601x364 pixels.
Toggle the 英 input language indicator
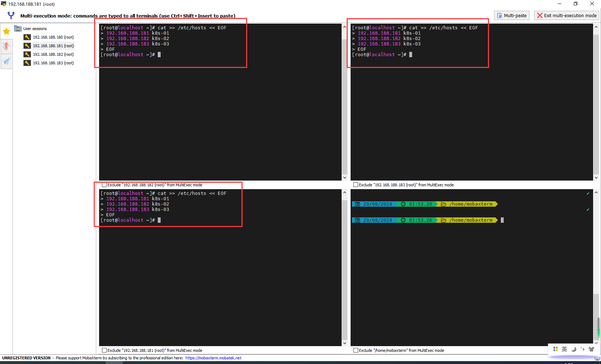[x=565, y=349]
